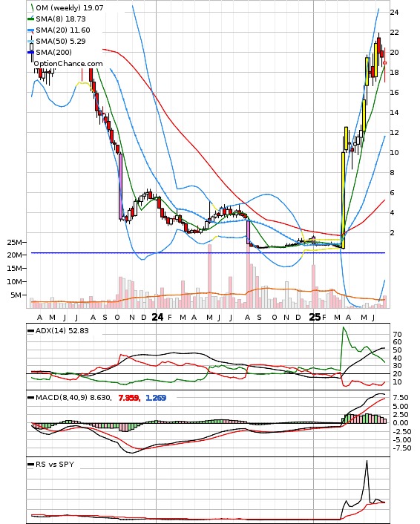Click the -7.50 label on MACD axis
Image resolution: width=420 pixels, height=524 pixels.
401,448
